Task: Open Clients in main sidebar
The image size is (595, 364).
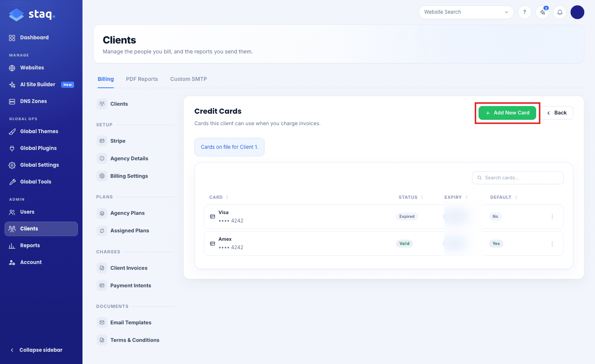Action: (41, 229)
